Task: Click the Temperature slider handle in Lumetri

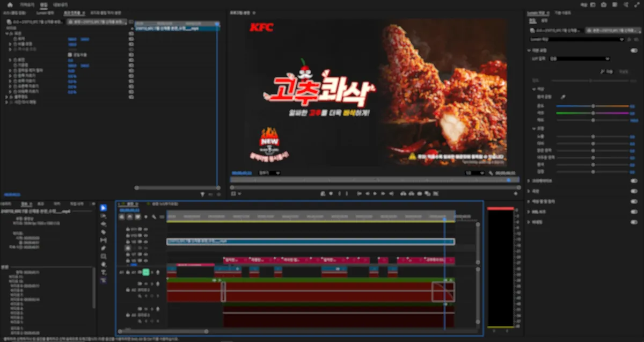Action: click(593, 106)
